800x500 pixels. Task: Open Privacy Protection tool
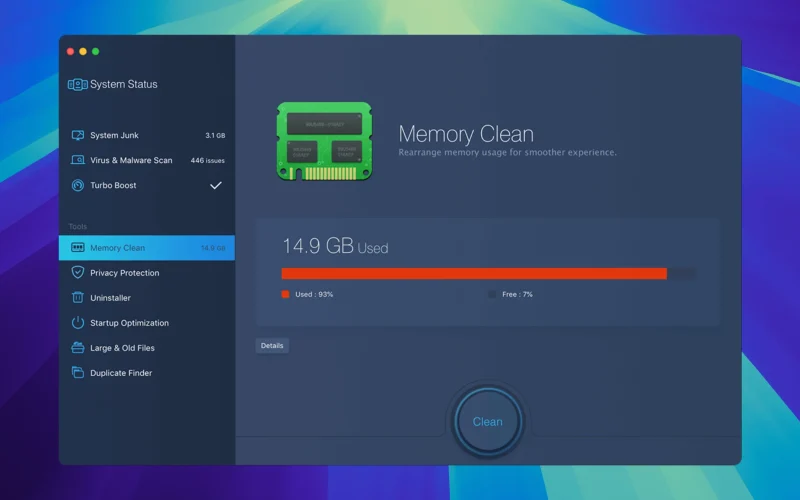[x=147, y=272]
